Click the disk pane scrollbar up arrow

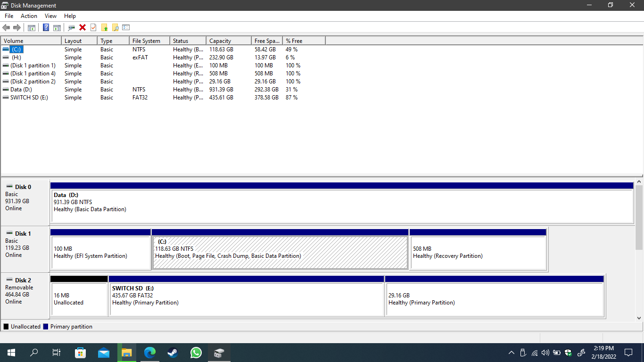point(639,181)
